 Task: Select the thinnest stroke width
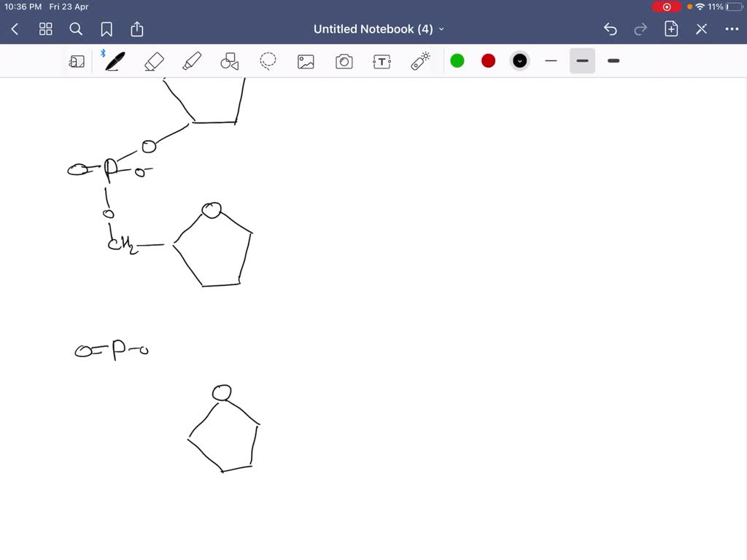click(x=551, y=61)
